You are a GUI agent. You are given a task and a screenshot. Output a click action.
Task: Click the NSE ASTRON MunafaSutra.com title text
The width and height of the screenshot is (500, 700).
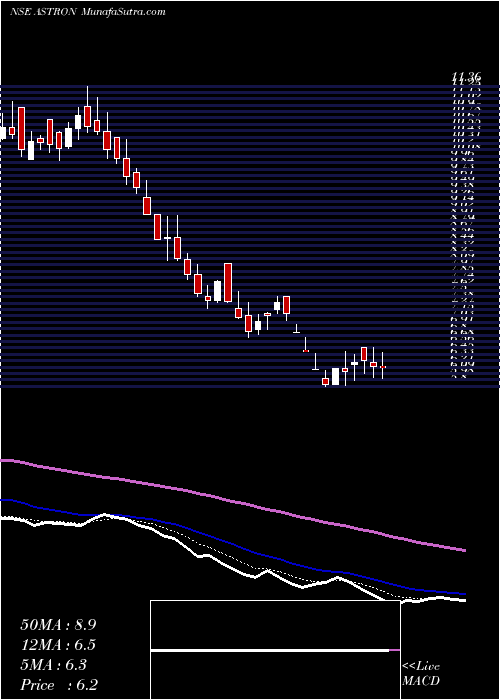coord(88,12)
